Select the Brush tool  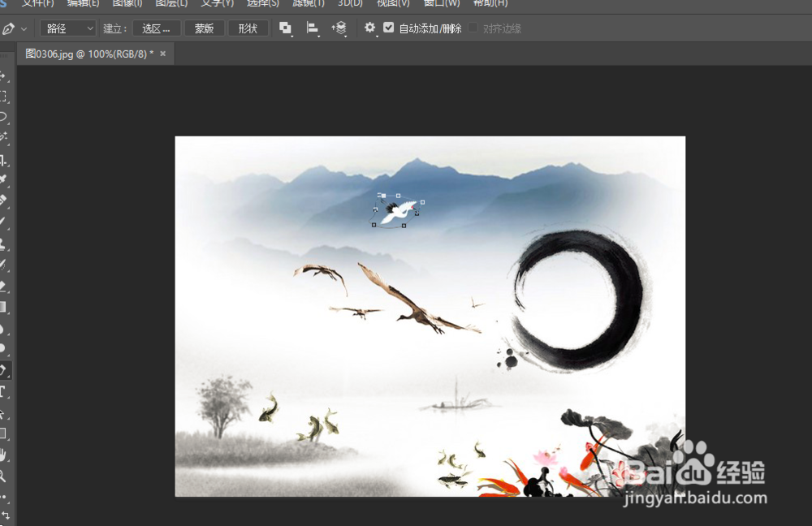[x=2, y=222]
